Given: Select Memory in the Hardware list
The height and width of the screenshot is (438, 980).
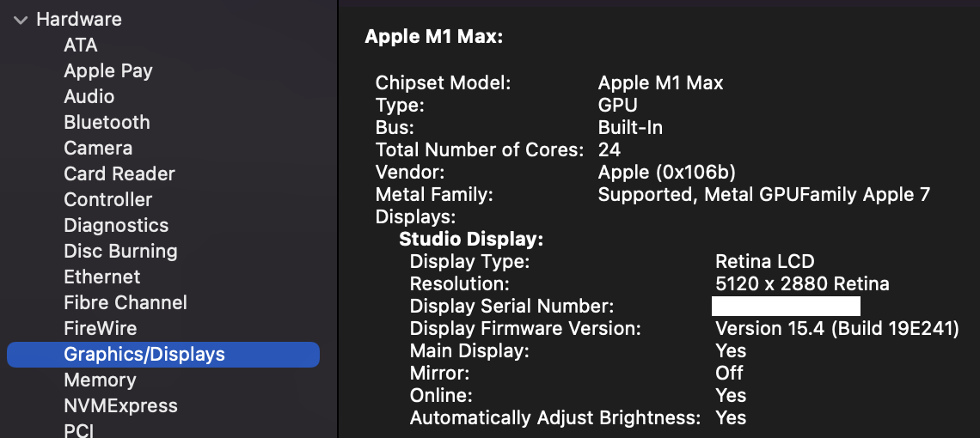Looking at the screenshot, I should pyautogui.click(x=100, y=380).
